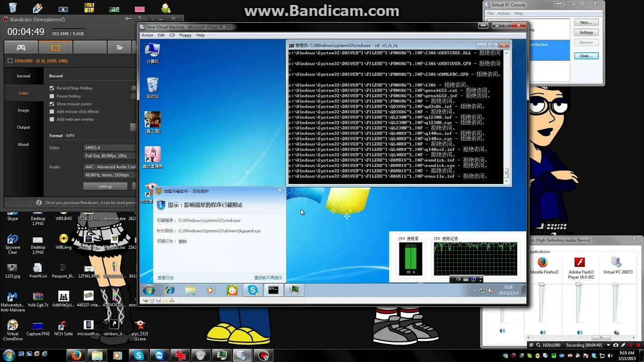The image size is (644, 362).
Task: Adjust Mozilla Firefox volume slider
Action: pyautogui.click(x=542, y=285)
